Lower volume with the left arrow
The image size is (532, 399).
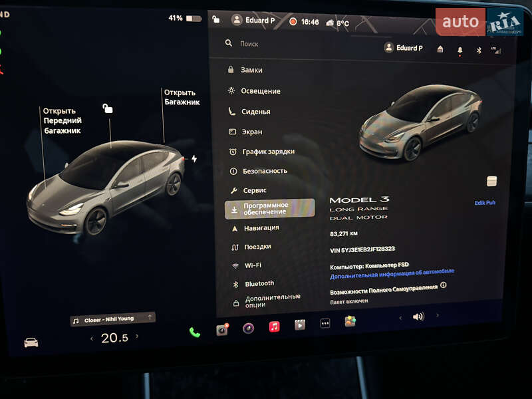(x=401, y=318)
